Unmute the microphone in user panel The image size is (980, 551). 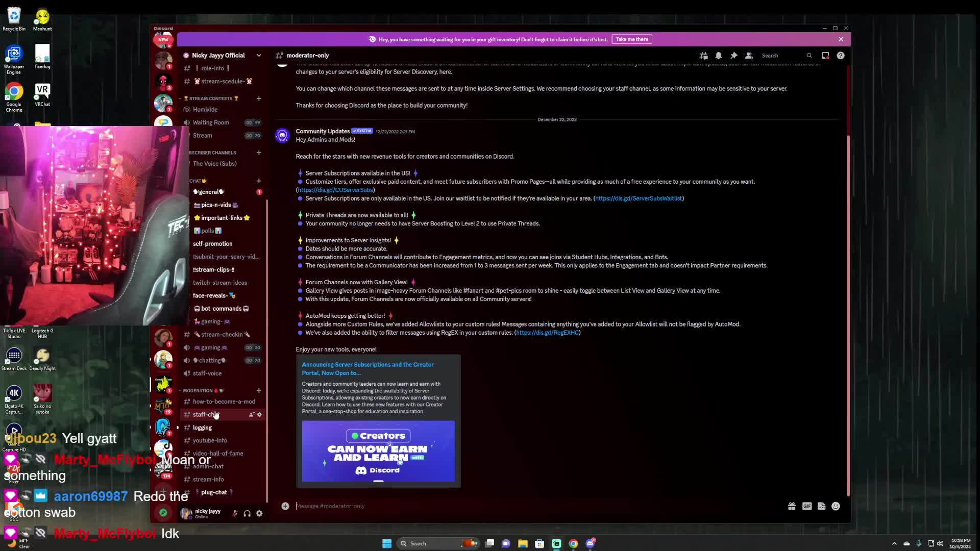(x=235, y=513)
